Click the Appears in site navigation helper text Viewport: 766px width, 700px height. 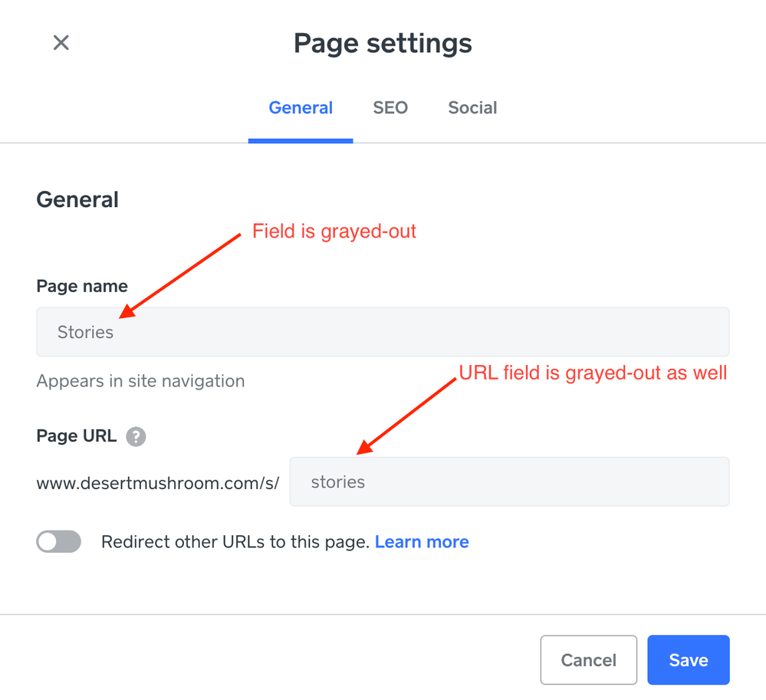pos(140,381)
